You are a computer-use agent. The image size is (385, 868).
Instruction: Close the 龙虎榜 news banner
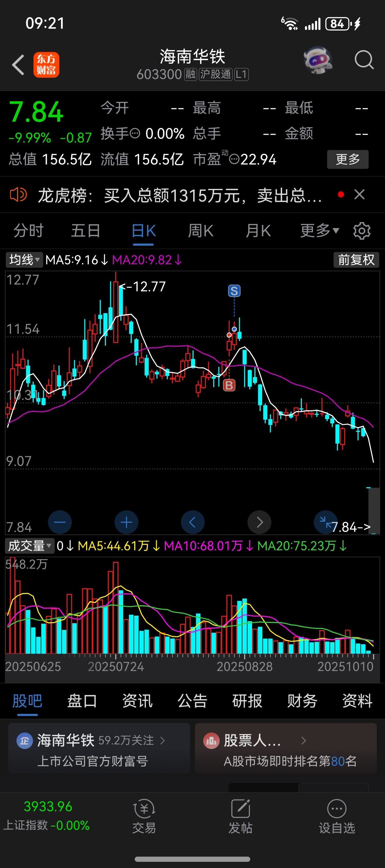tap(359, 194)
